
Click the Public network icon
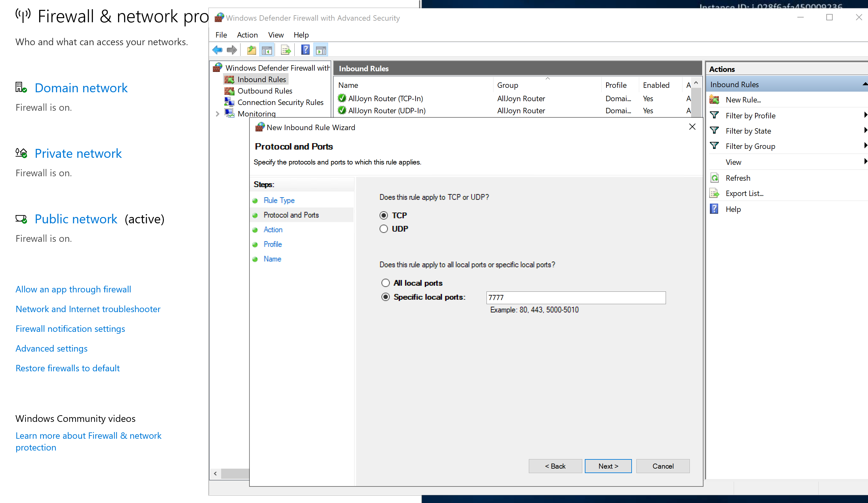21,219
